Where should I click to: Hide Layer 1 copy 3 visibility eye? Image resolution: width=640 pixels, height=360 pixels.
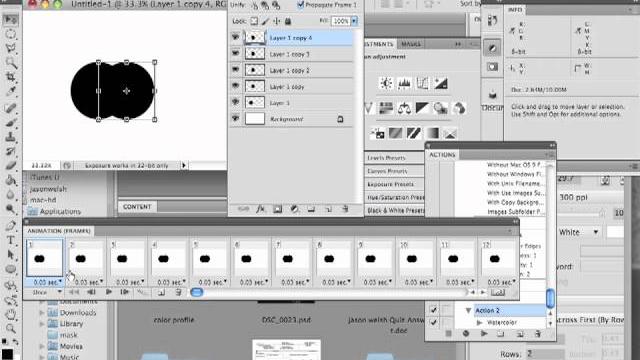[x=236, y=53]
